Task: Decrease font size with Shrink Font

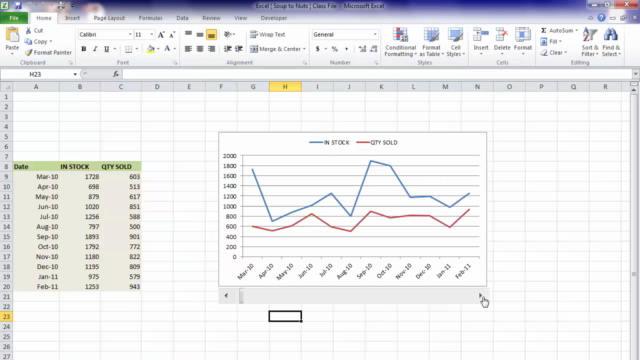Action: [172, 35]
